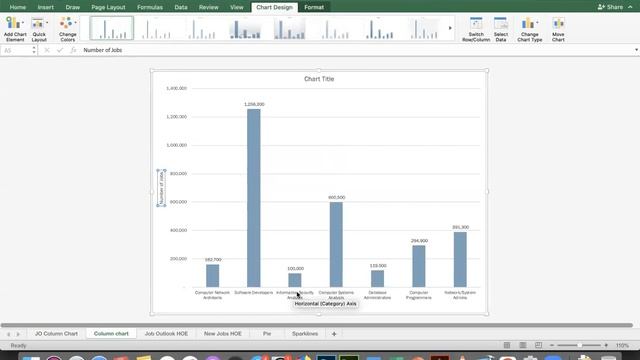Select the Number of Jobs vertical axis title
640x360 pixels.
pos(162,188)
